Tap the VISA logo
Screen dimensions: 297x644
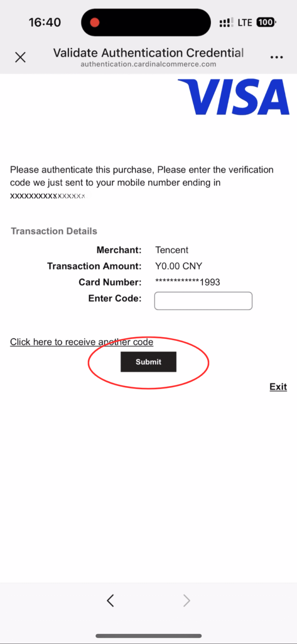click(x=233, y=97)
